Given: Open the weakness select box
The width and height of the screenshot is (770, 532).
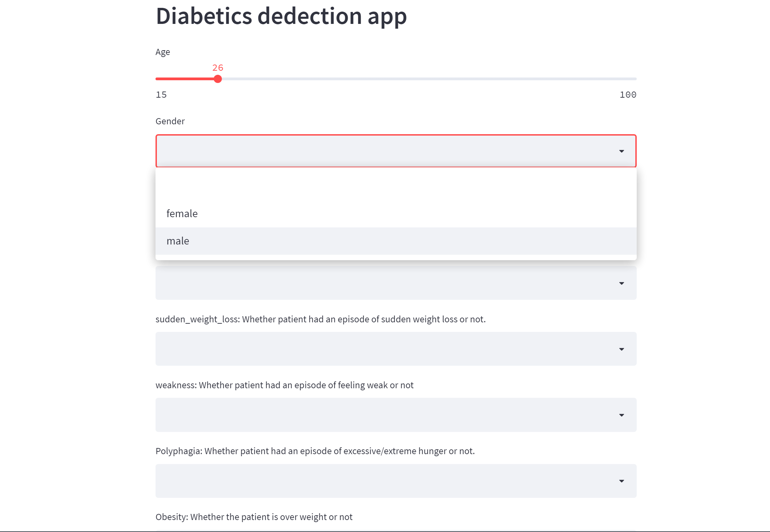Looking at the screenshot, I should coord(376,415).
